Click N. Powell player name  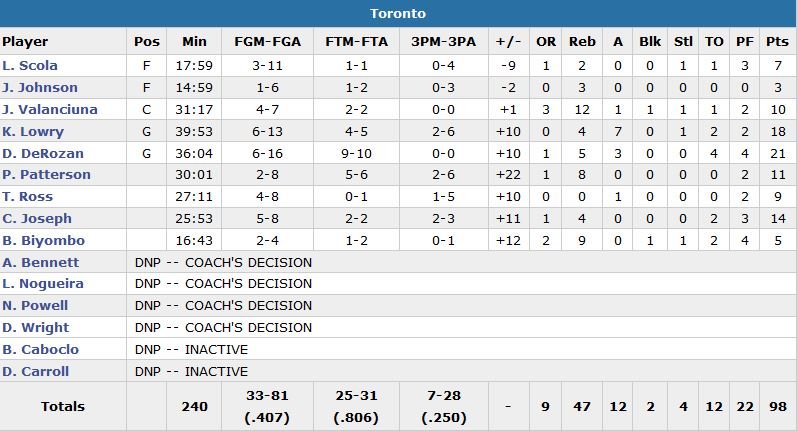pyautogui.click(x=36, y=305)
